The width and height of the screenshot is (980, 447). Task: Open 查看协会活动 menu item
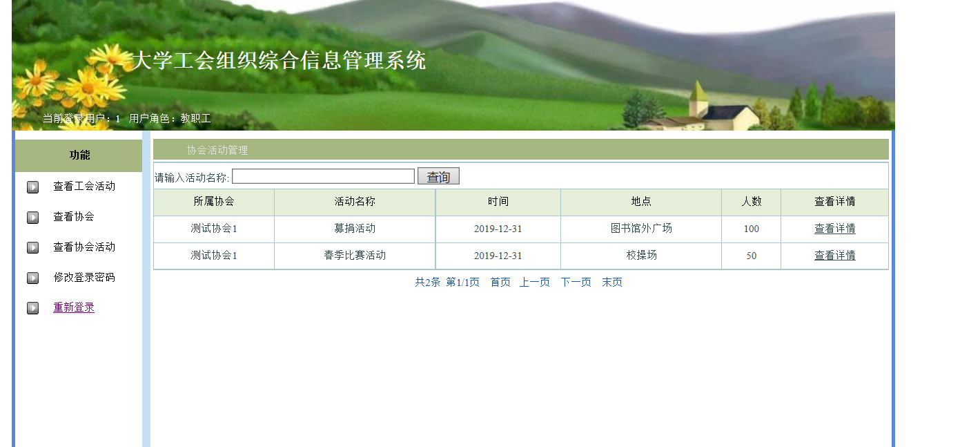84,247
